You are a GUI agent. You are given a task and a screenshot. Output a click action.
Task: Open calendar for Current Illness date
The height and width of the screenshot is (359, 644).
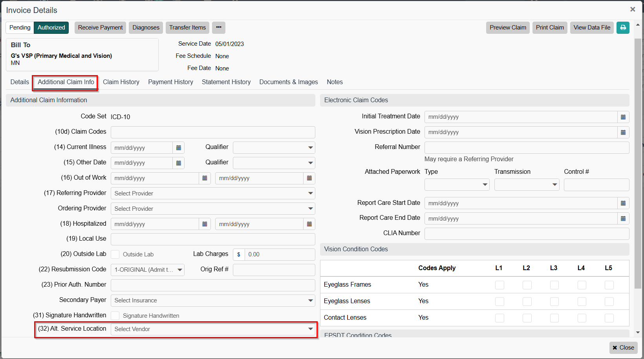point(179,148)
